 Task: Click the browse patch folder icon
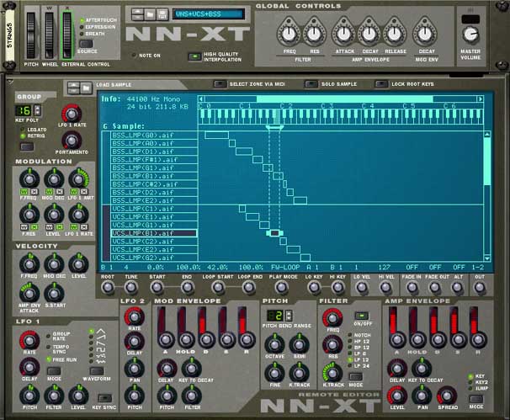click(x=150, y=14)
